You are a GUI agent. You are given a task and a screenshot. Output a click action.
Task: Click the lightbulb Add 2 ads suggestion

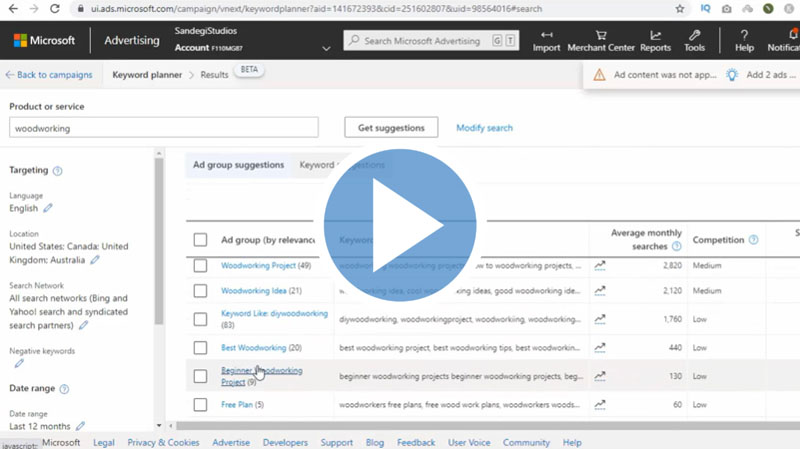[732, 75]
